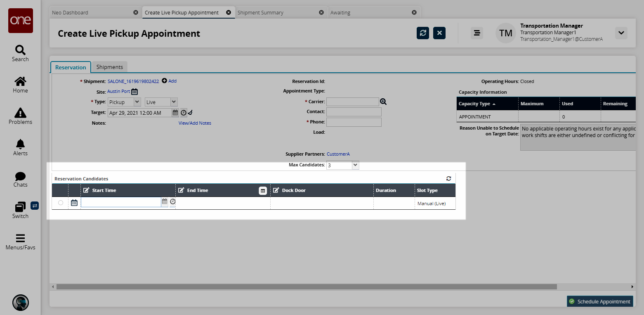Open shipment SALONE_1619619802422 link

pyautogui.click(x=133, y=81)
